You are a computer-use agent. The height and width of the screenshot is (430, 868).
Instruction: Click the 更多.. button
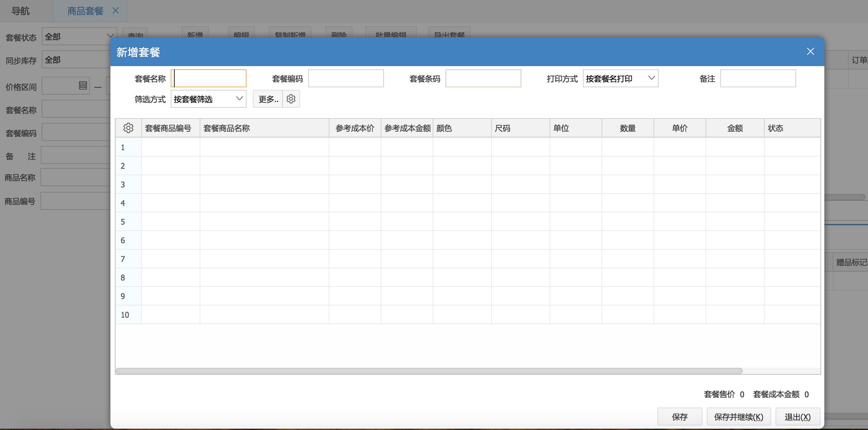coord(268,99)
